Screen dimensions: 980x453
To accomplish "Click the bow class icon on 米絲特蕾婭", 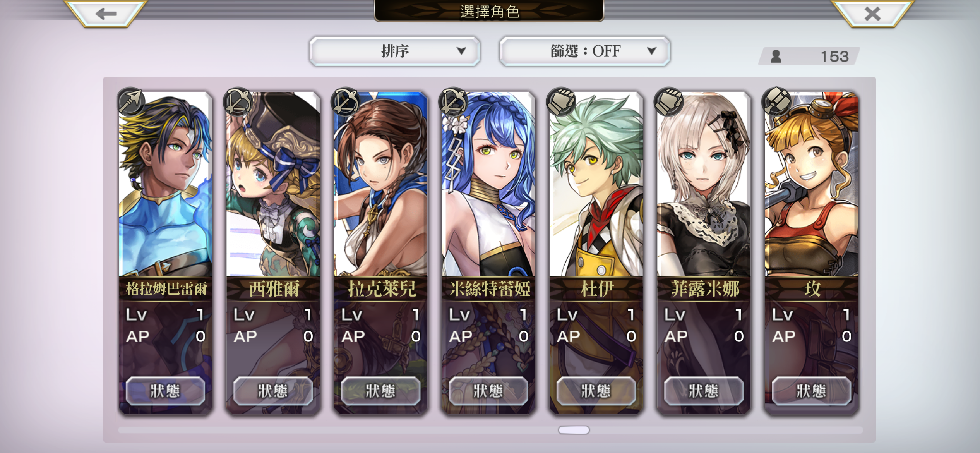I will tap(454, 102).
